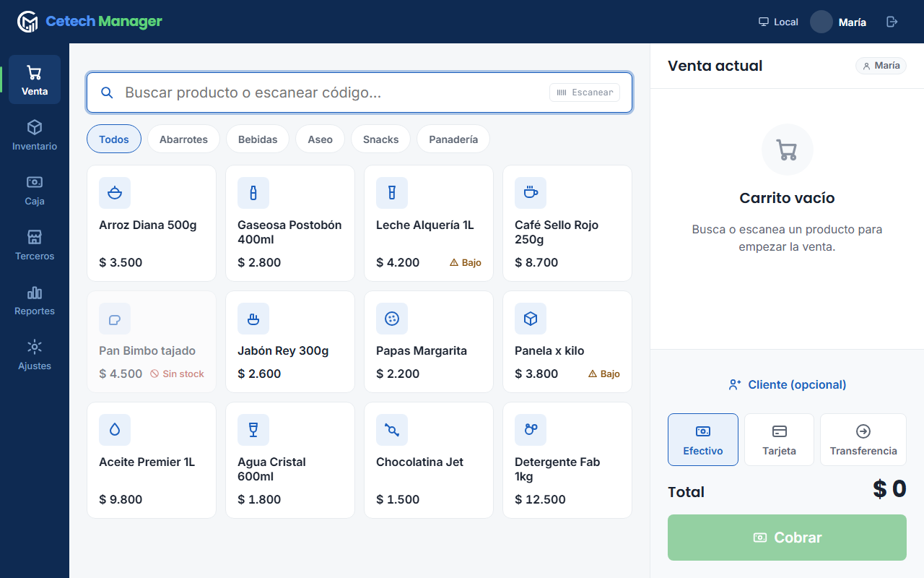Click the logout icon in header
924x578 pixels.
click(892, 22)
